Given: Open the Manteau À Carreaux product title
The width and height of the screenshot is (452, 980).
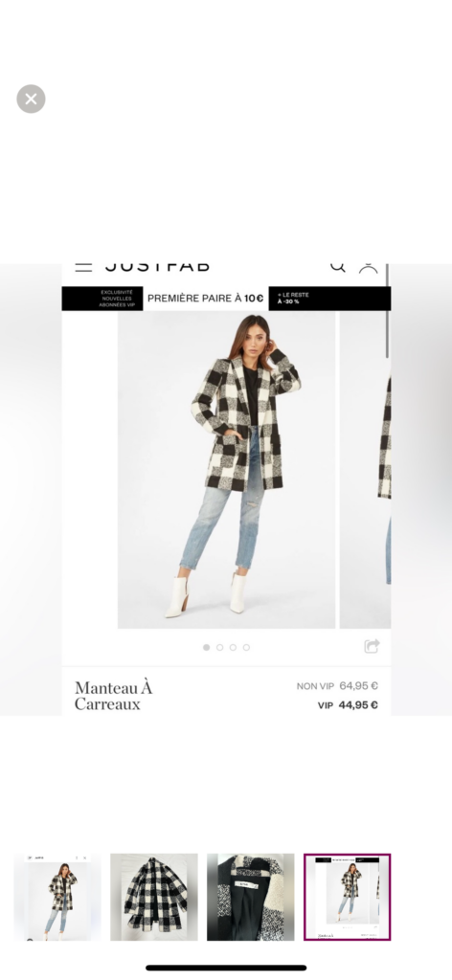Looking at the screenshot, I should (114, 697).
